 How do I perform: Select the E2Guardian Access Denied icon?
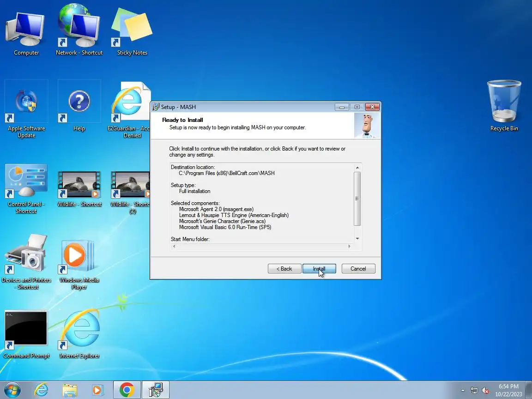tap(130, 109)
